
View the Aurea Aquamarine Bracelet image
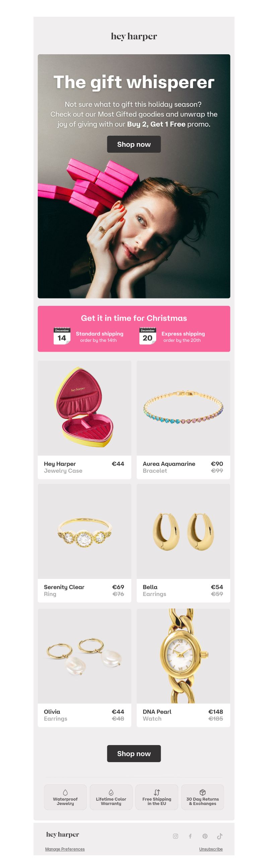pyautogui.click(x=183, y=408)
